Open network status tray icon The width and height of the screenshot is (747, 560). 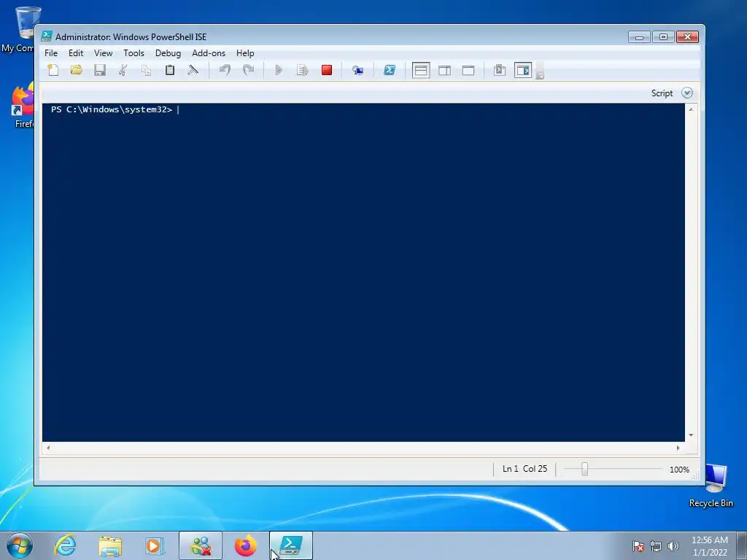656,546
